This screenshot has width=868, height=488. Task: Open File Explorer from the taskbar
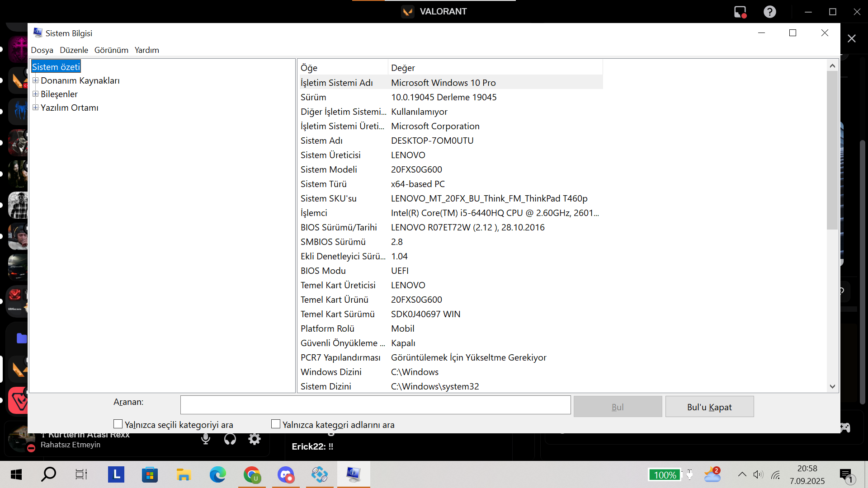click(x=184, y=475)
